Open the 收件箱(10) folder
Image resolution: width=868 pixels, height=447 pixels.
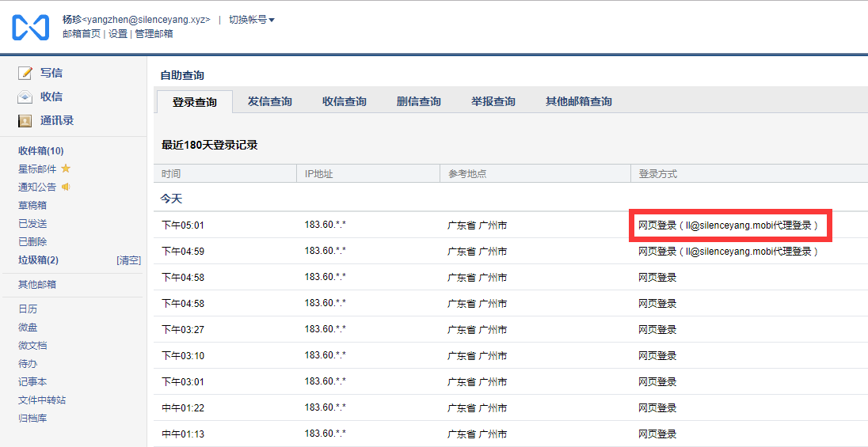click(x=41, y=150)
